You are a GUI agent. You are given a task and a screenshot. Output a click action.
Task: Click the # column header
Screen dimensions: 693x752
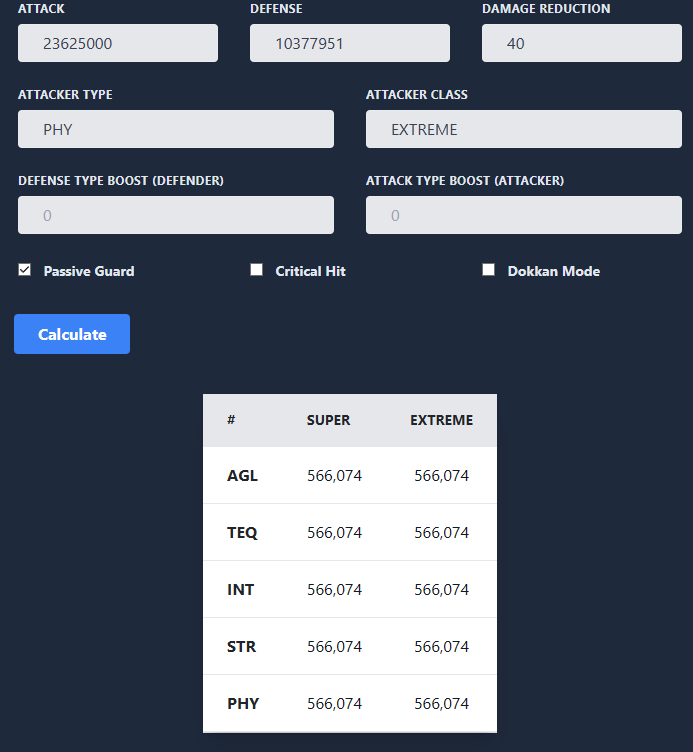(x=231, y=420)
